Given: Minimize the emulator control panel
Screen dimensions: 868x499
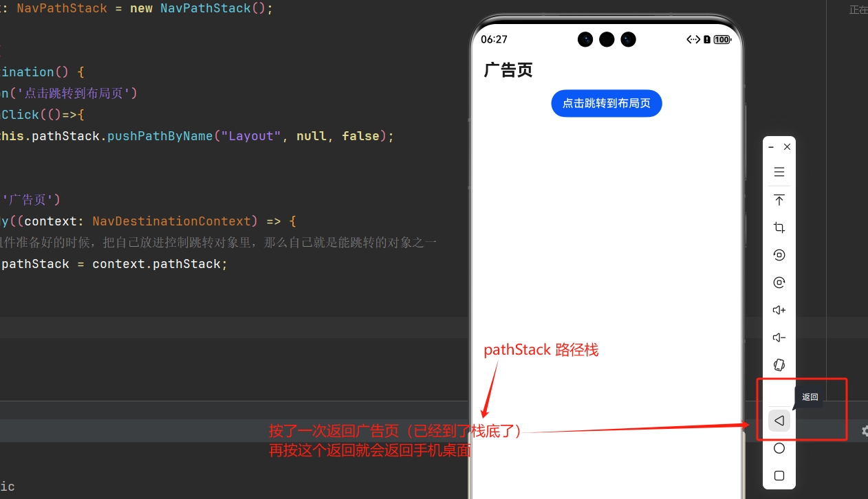Looking at the screenshot, I should point(770,146).
